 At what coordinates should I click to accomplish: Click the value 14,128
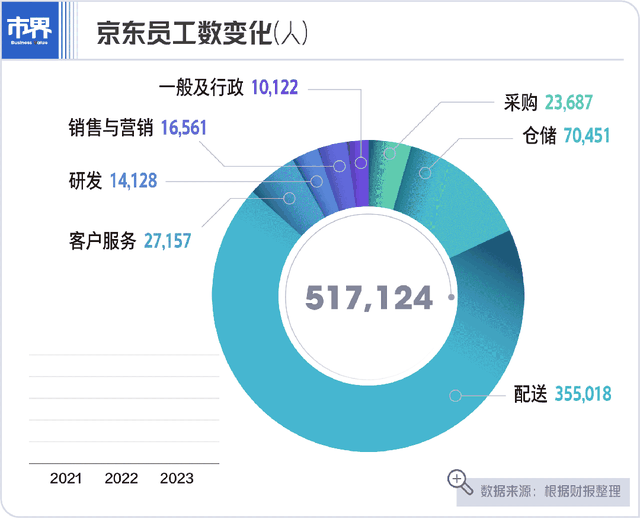(x=133, y=180)
